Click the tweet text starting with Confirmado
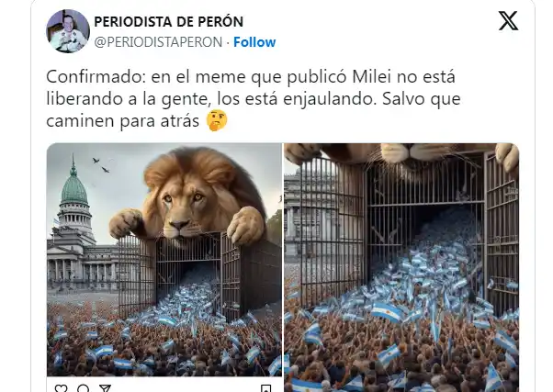Image resolution: width=553 pixels, height=392 pixels. (254, 99)
